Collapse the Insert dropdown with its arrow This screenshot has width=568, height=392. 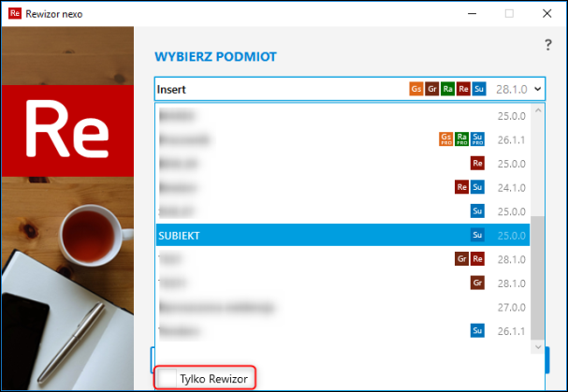[x=537, y=89]
